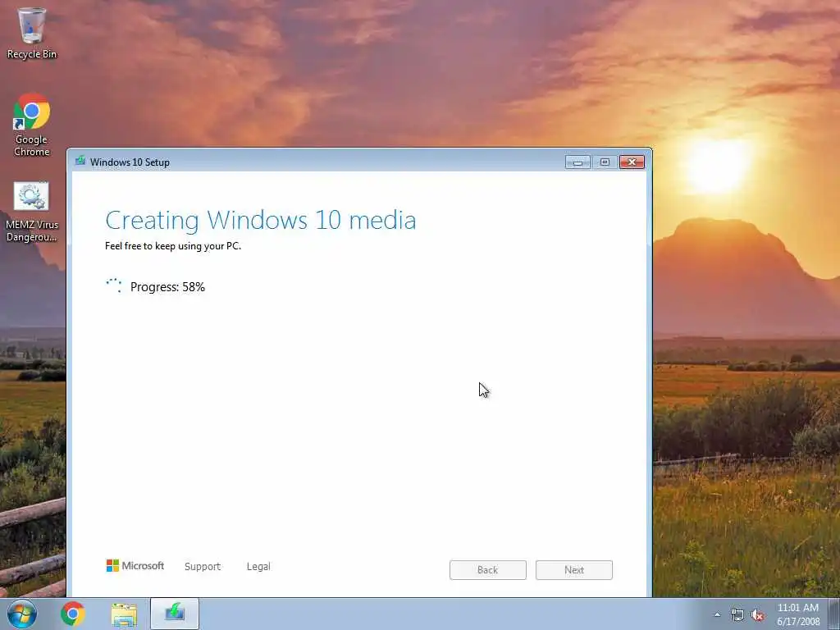840x630 pixels.
Task: Minimize the Windows 10 Setup window
Action: point(578,162)
